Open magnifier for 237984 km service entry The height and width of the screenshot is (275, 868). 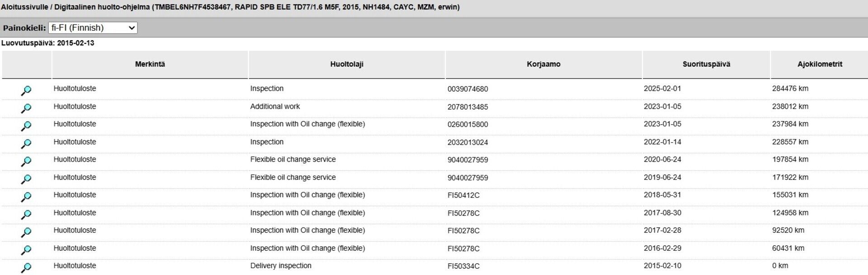26,126
